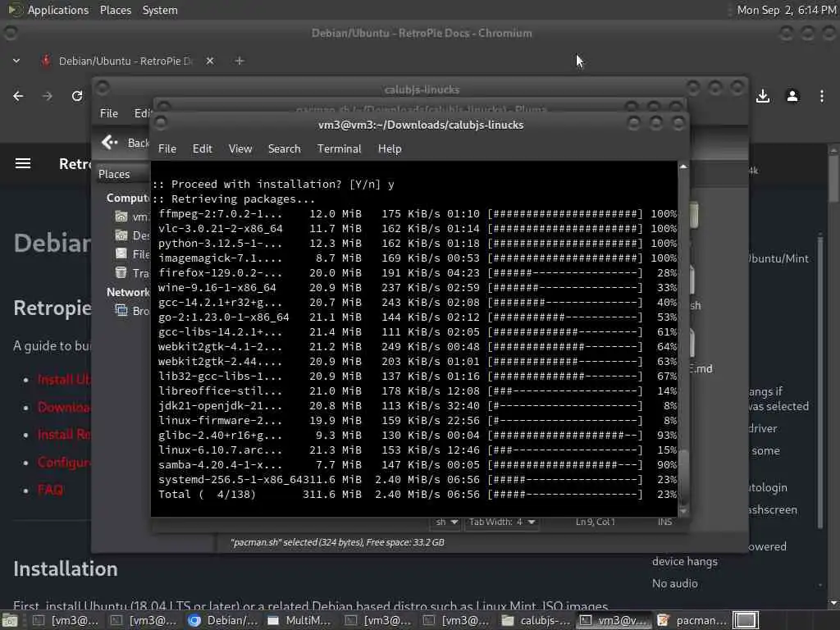This screenshot has height=630, width=840.
Task: Open the Places menu in top panel
Action: point(115,10)
